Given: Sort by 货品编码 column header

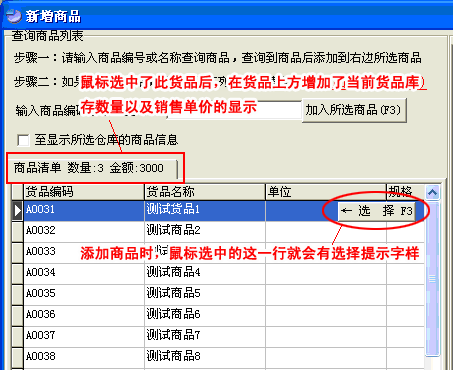Looking at the screenshot, I should tap(84, 192).
